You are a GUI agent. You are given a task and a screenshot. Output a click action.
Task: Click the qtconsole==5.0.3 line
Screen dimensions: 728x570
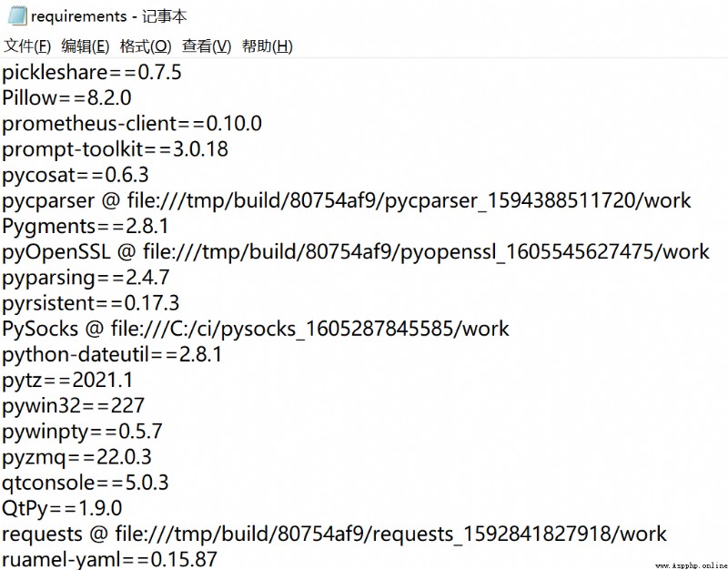tap(85, 483)
